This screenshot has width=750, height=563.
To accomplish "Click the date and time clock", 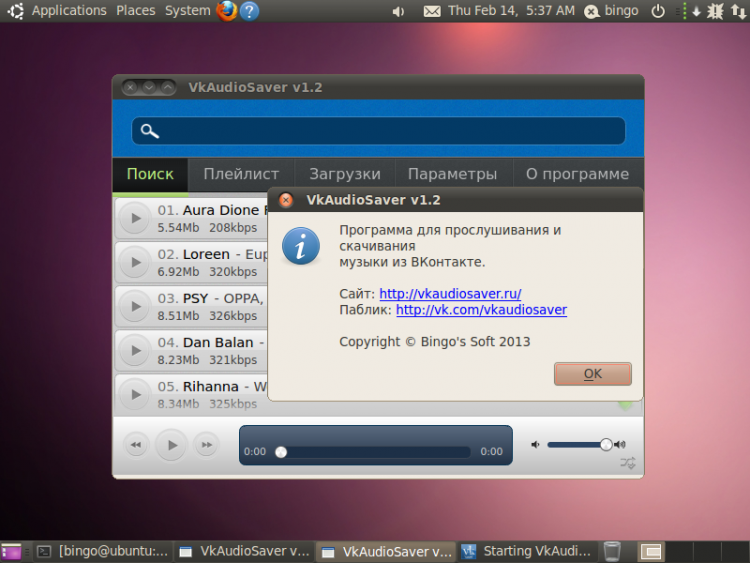I will [511, 11].
